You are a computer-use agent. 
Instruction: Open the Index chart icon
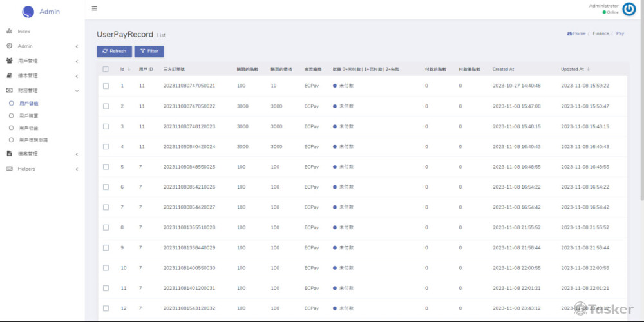[x=10, y=31]
